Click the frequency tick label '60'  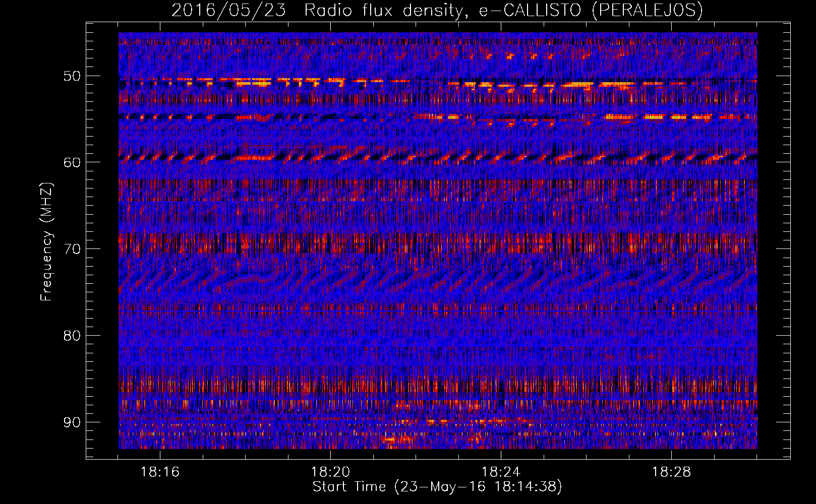pyautogui.click(x=72, y=162)
